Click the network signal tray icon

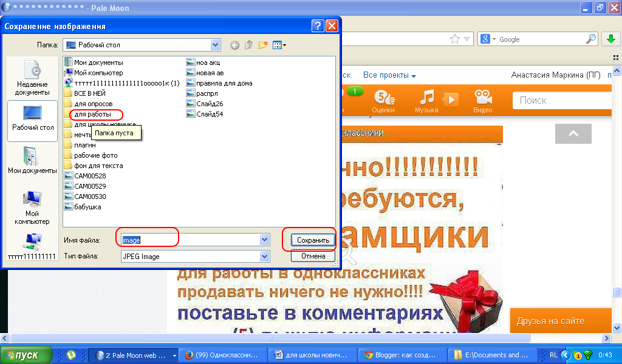588,355
